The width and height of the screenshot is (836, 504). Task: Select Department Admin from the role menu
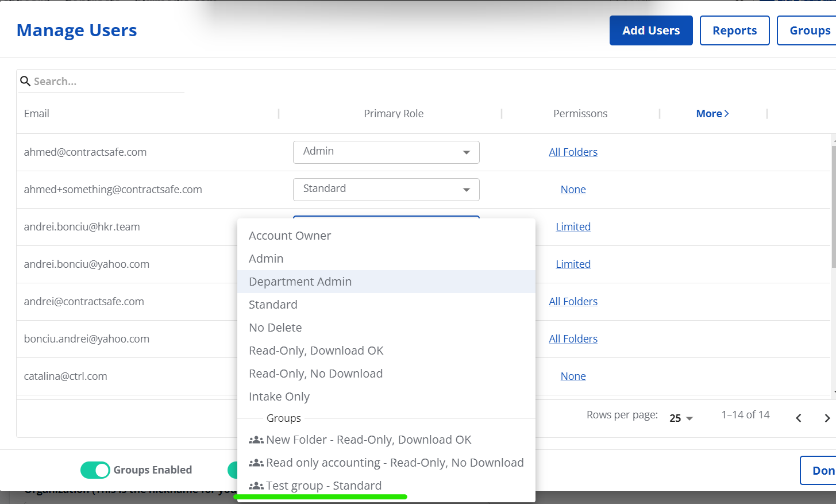pos(300,282)
